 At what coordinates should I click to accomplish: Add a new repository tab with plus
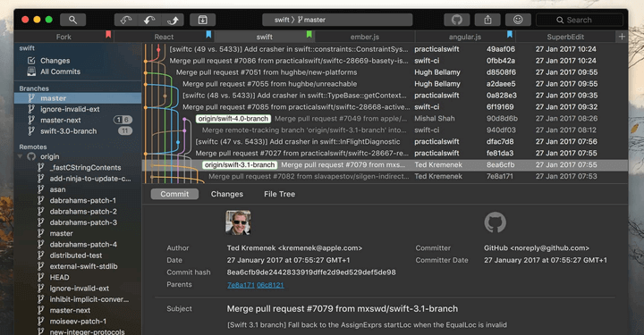coord(622,37)
